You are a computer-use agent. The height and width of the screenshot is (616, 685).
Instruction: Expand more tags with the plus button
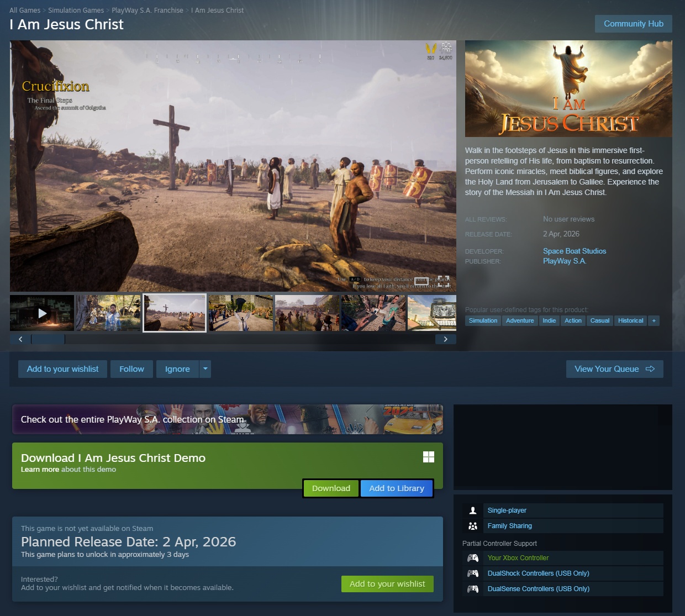click(x=654, y=321)
